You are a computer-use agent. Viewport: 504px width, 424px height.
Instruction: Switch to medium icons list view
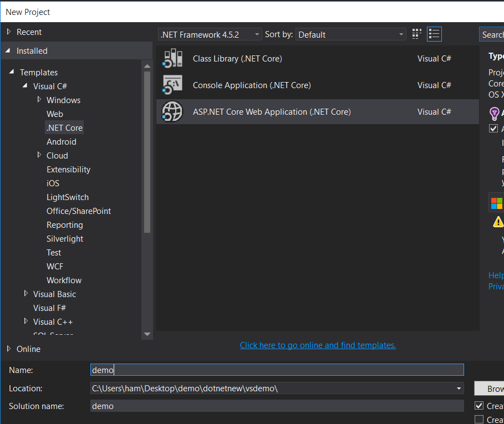[x=434, y=34]
